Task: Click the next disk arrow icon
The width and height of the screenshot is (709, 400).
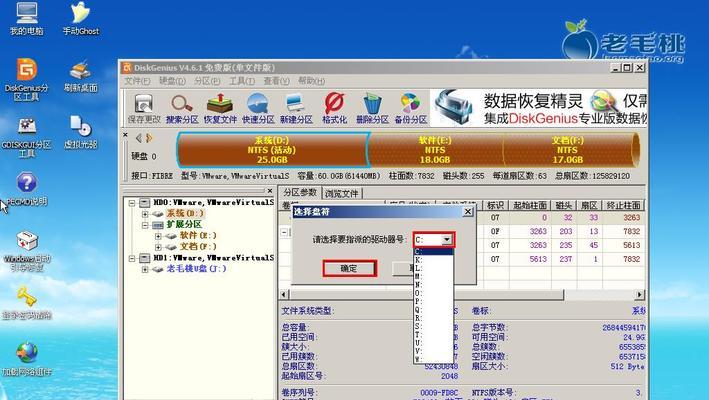Action: point(149,138)
